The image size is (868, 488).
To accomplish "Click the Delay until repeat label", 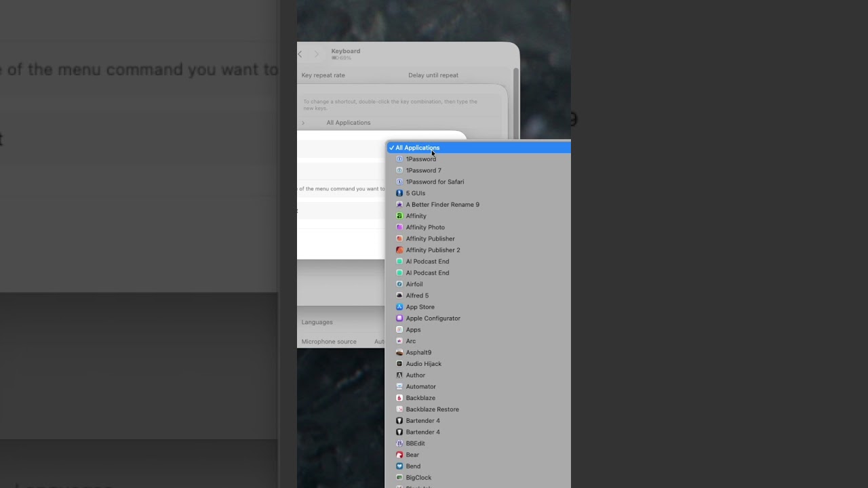I will pos(433,75).
